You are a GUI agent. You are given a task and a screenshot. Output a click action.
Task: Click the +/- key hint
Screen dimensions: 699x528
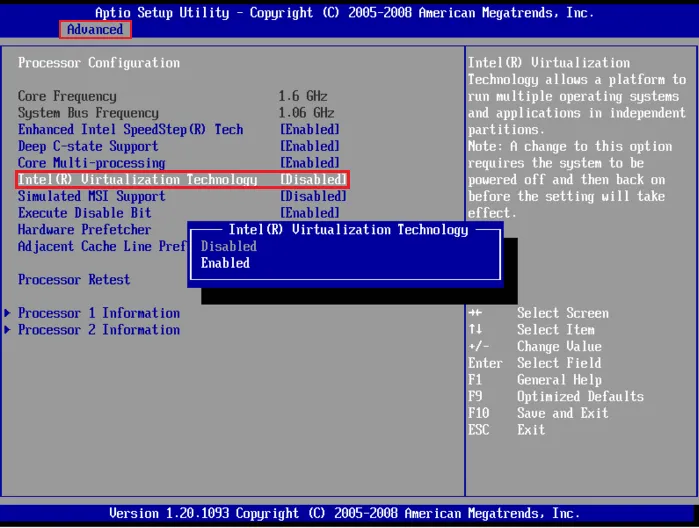tap(479, 346)
